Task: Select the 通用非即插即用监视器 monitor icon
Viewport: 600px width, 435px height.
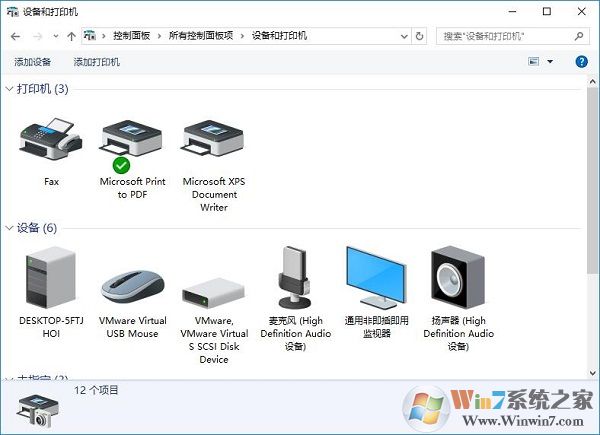Action: click(376, 278)
